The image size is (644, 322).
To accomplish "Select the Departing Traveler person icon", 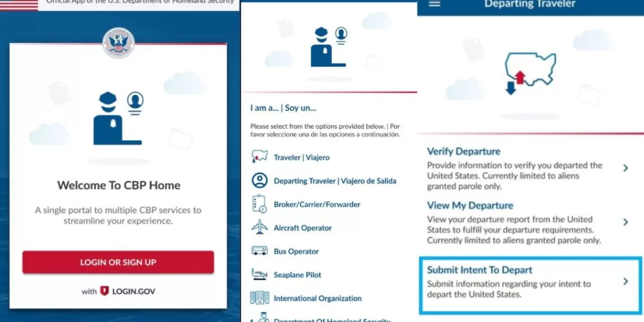I will click(259, 180).
